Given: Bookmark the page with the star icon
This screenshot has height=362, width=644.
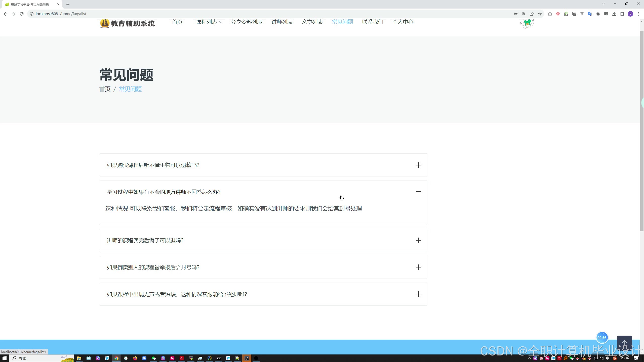Looking at the screenshot, I should pos(540,14).
